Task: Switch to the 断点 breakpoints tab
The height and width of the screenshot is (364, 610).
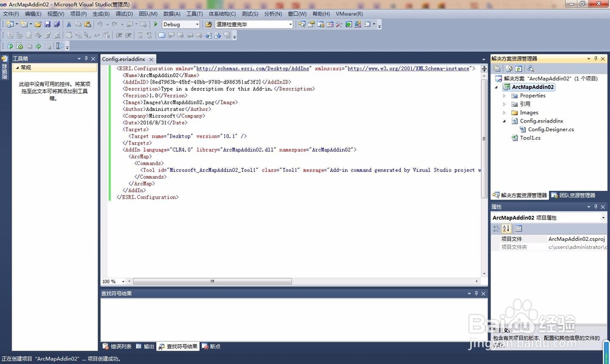Action: click(211, 346)
